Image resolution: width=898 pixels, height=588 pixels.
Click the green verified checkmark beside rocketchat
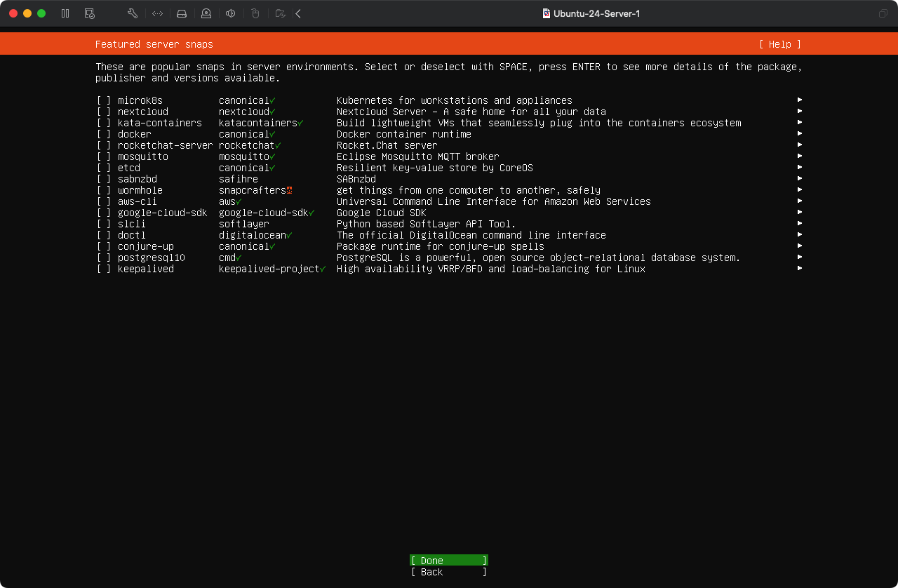[278, 146]
